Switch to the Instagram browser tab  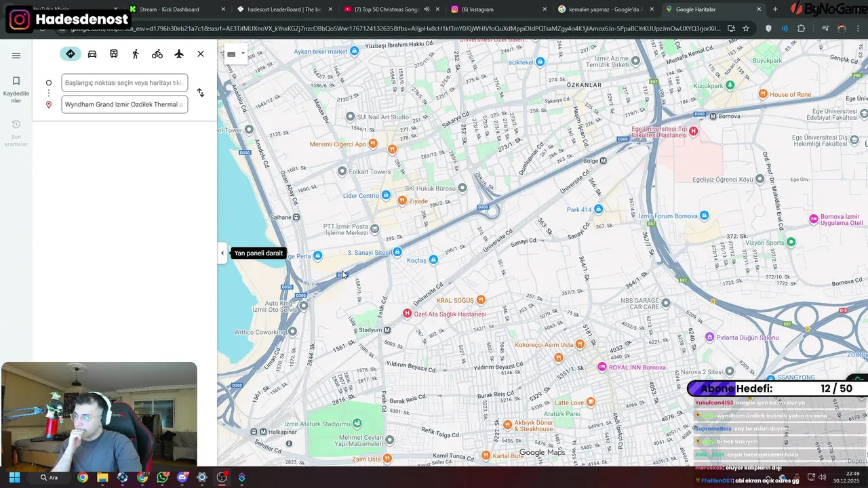pos(497,9)
